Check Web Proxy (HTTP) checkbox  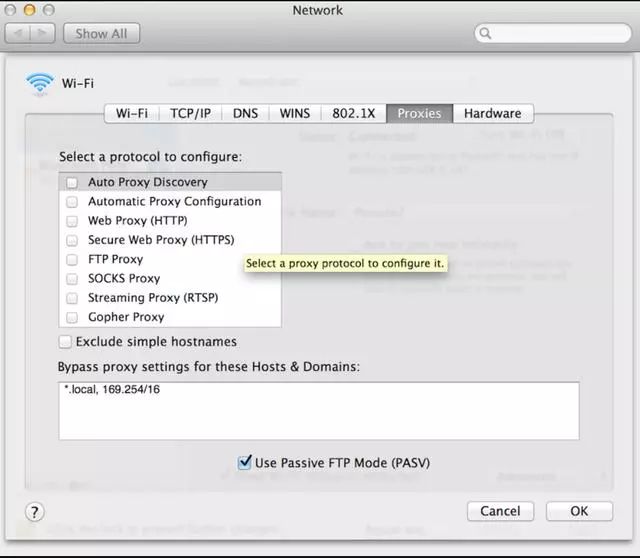(x=72, y=221)
